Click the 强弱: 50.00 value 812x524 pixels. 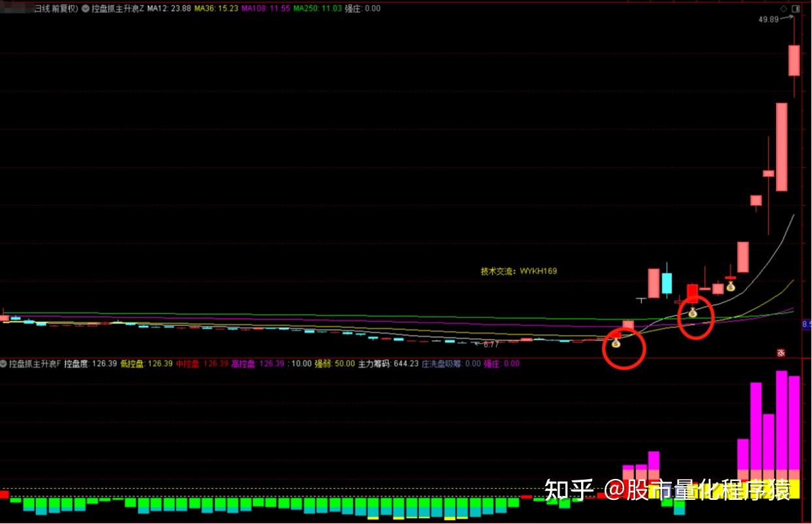point(335,363)
